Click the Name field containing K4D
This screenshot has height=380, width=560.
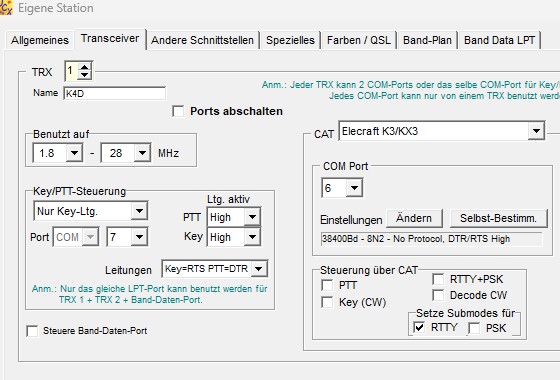[x=114, y=94]
